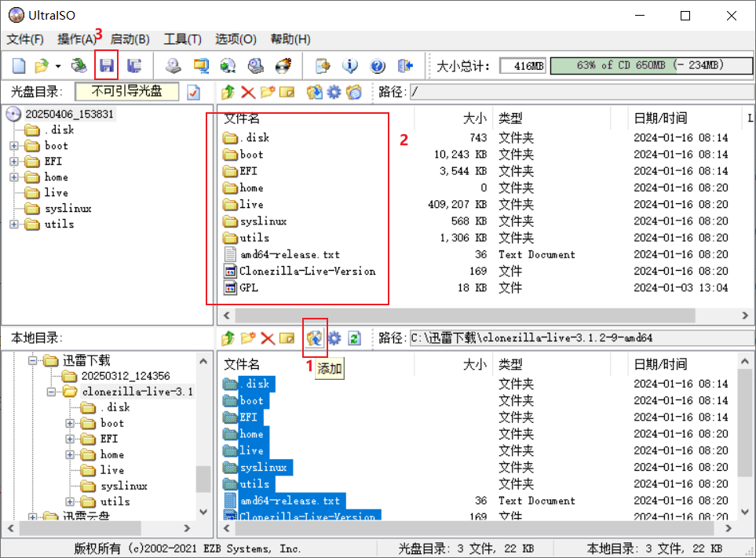The height and width of the screenshot is (558, 756).
Task: Click the 添加 add-files icon
Action: [314, 338]
